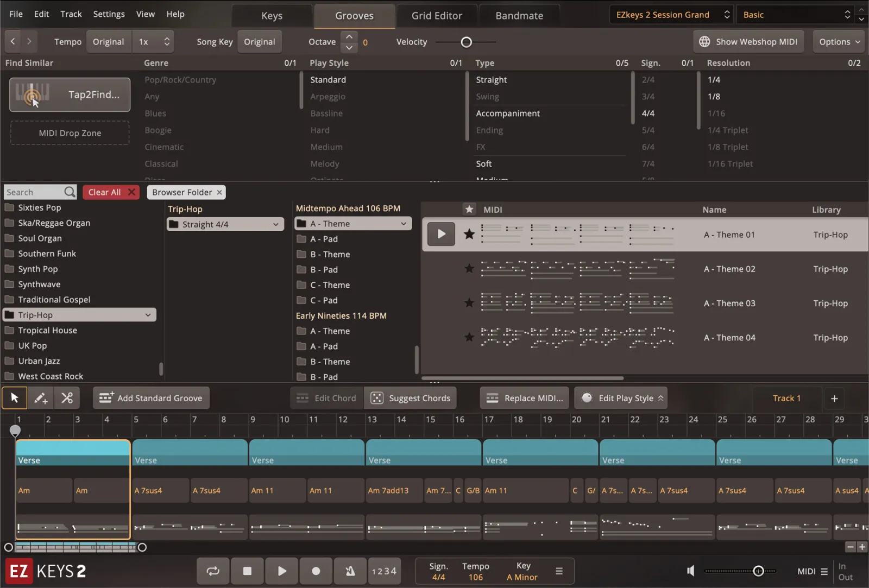Switch to the Keys tab

coord(272,16)
